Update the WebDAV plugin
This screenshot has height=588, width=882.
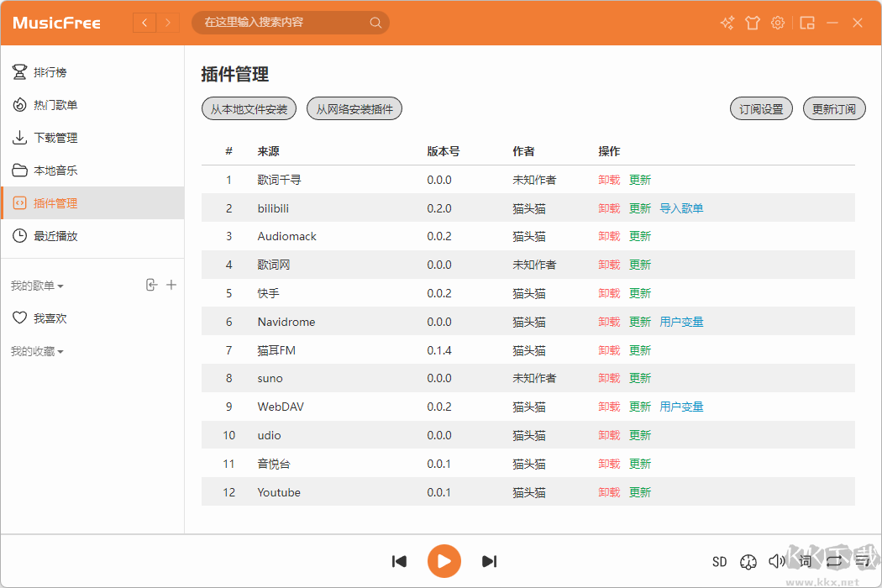point(639,407)
